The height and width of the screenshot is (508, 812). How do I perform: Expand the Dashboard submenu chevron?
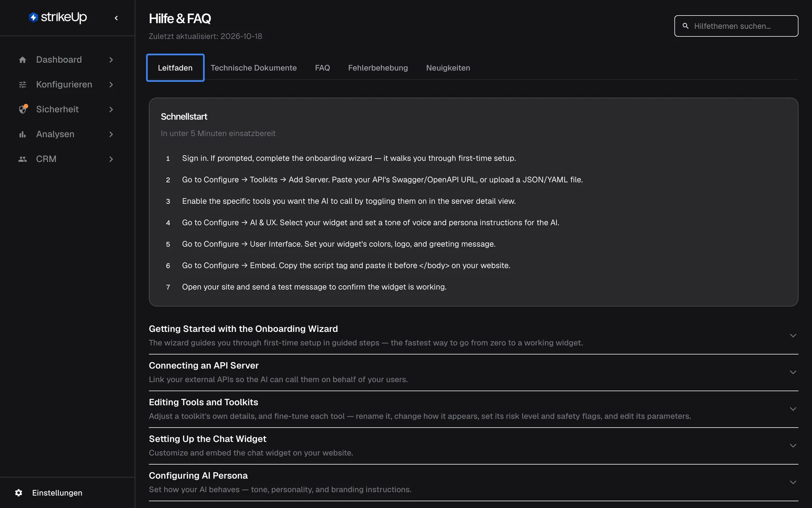111,60
